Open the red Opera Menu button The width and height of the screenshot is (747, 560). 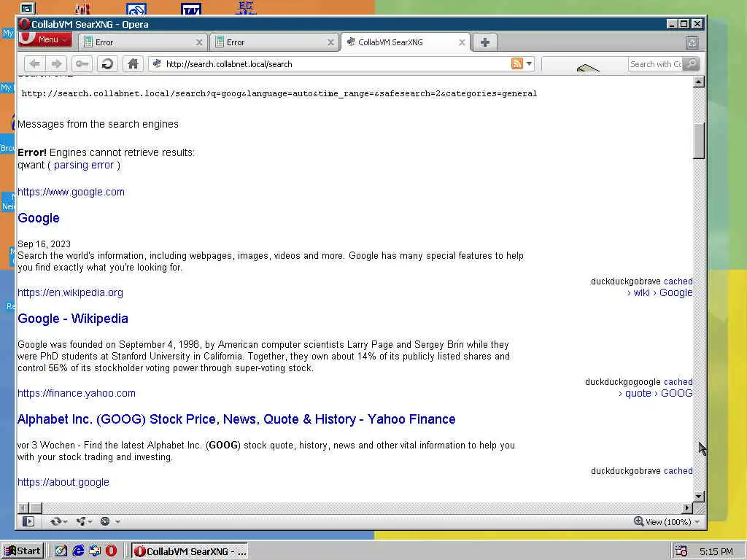(x=44, y=39)
